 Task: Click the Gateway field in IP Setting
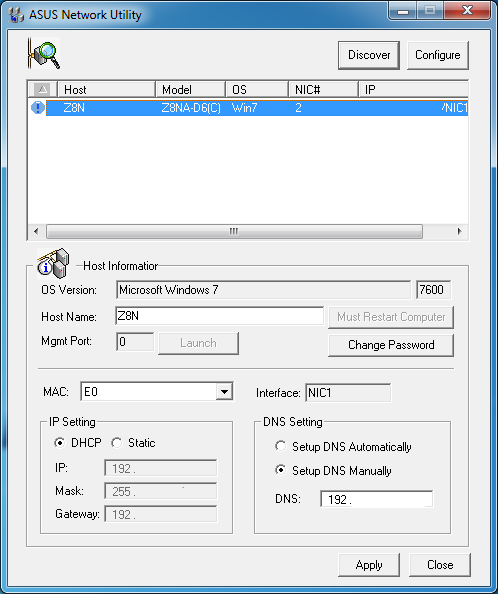[161, 514]
